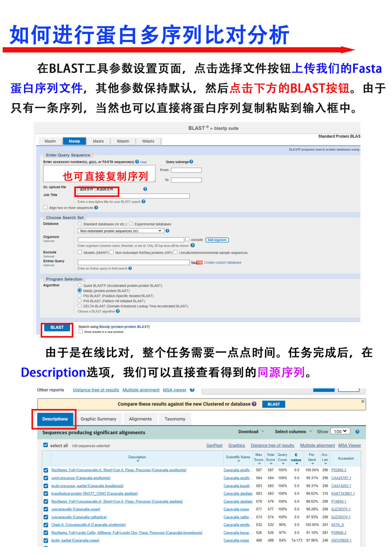Open Non-redundant protein sequences database dropdown
Viewport: 392px width, 555px height.
tap(121, 231)
